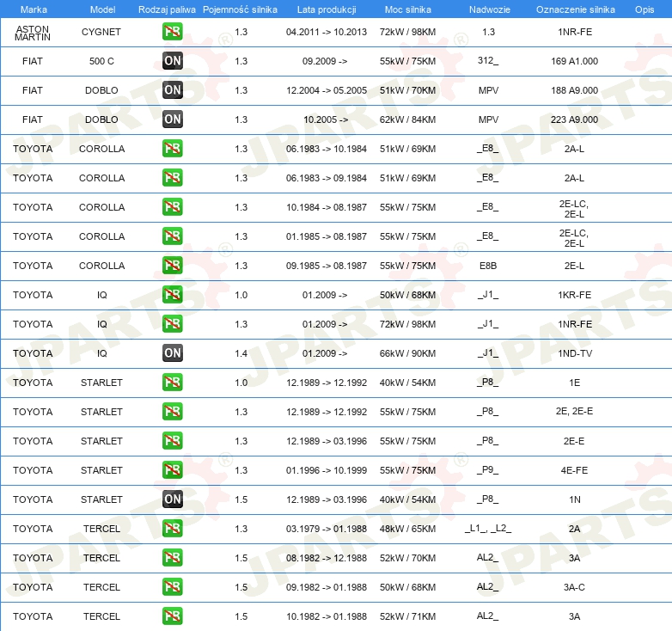The height and width of the screenshot is (631, 672).
Task: Click petrol icon in Starlet 4E-FE row
Action: tap(173, 470)
